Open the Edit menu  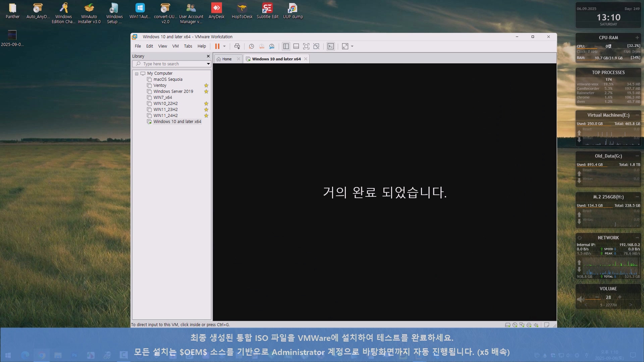[150, 46]
